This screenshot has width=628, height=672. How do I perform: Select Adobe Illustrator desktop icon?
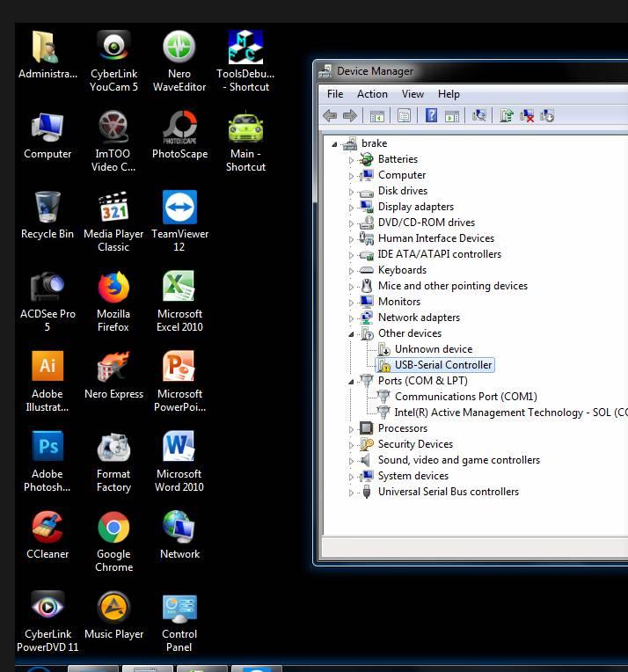47,382
